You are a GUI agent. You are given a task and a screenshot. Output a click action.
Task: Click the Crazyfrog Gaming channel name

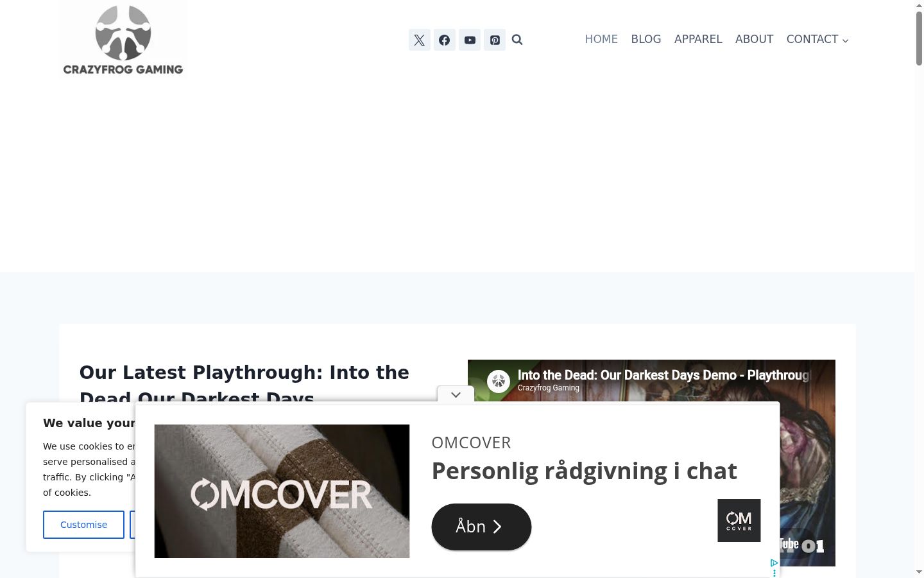click(x=549, y=388)
